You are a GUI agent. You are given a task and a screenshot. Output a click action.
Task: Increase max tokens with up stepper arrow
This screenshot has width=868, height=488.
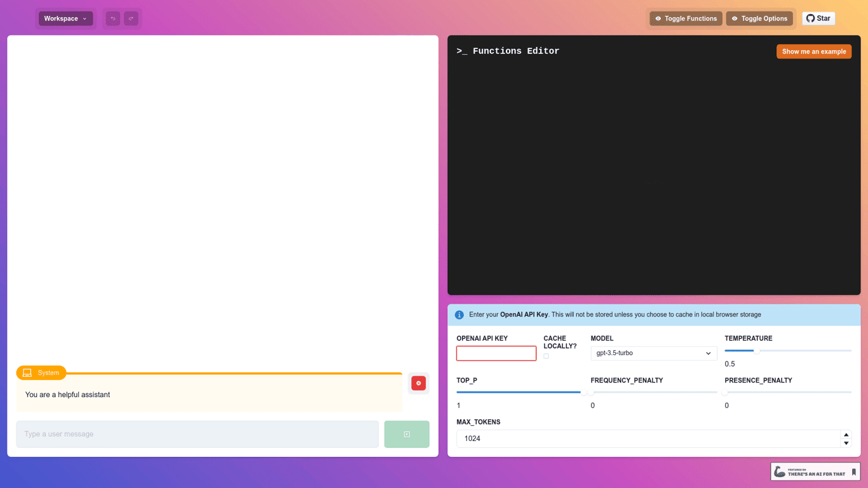click(846, 435)
